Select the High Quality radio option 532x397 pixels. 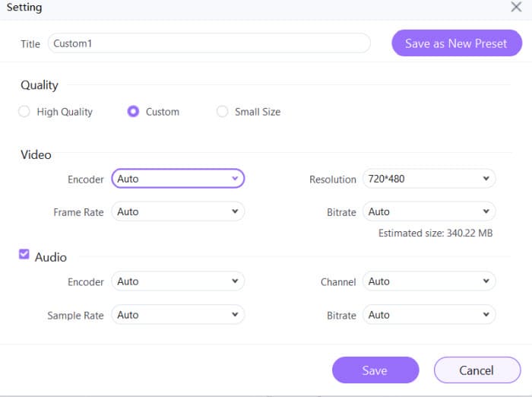click(x=24, y=111)
